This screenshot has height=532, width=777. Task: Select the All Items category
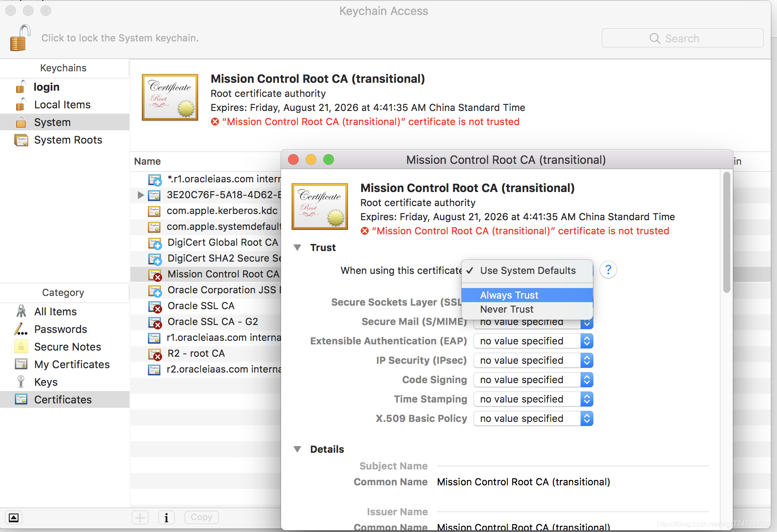pos(55,311)
